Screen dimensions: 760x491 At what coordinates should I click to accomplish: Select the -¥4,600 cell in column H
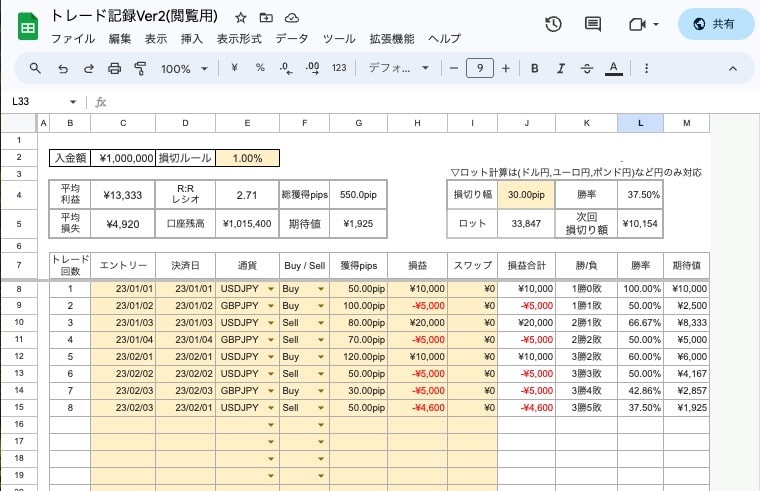pos(417,408)
